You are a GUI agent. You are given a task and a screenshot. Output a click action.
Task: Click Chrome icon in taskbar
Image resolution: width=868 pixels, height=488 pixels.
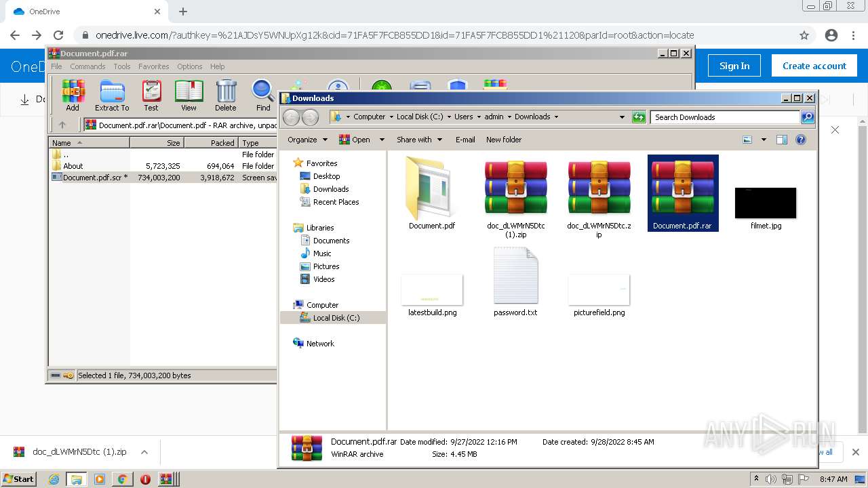point(122,479)
